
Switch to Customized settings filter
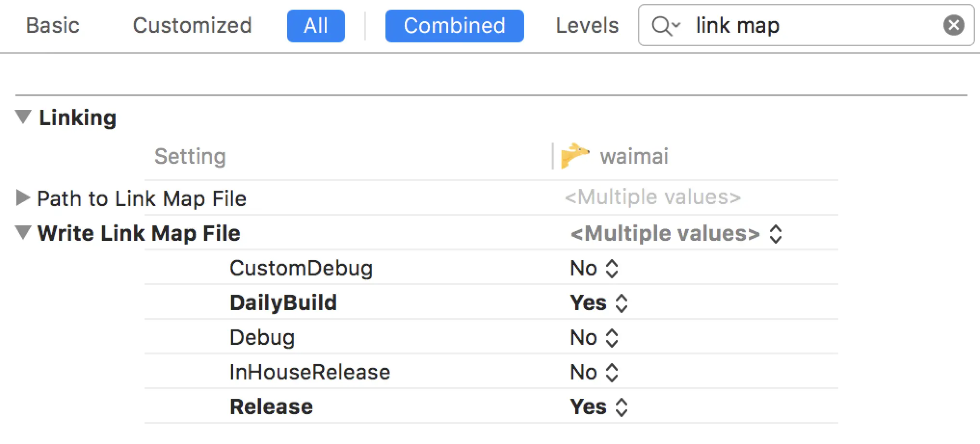pyautogui.click(x=192, y=26)
